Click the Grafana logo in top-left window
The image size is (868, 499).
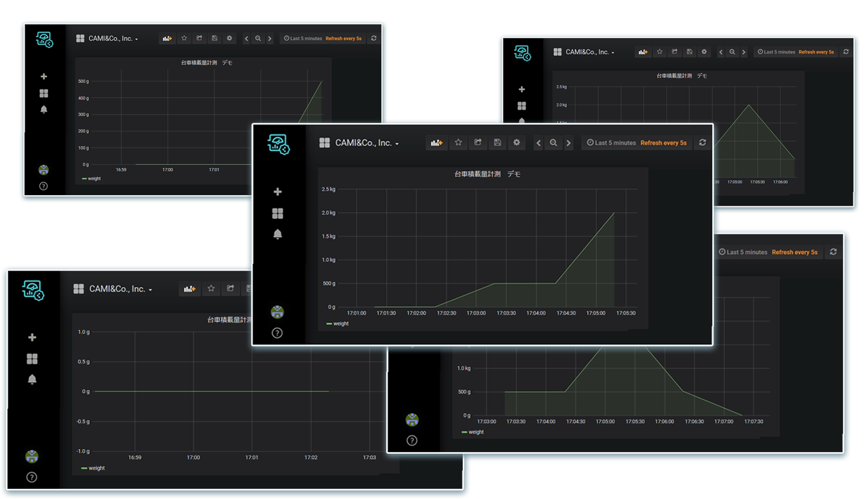point(45,40)
